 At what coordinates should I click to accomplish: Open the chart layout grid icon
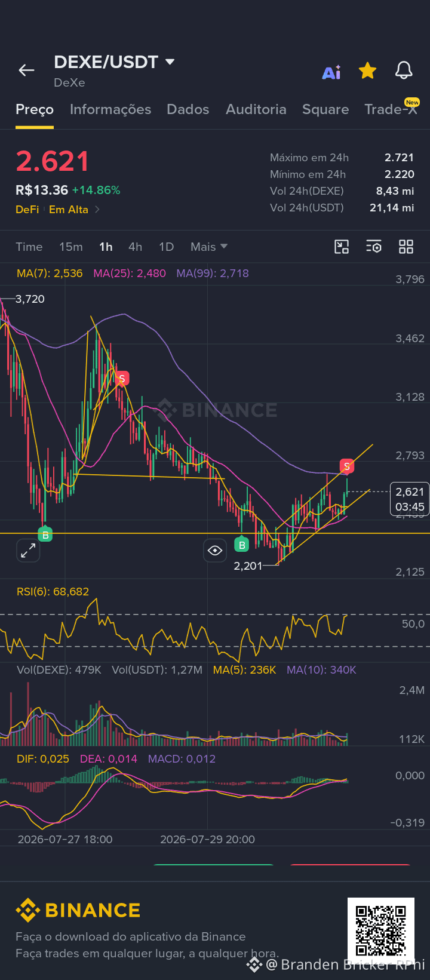(406, 247)
